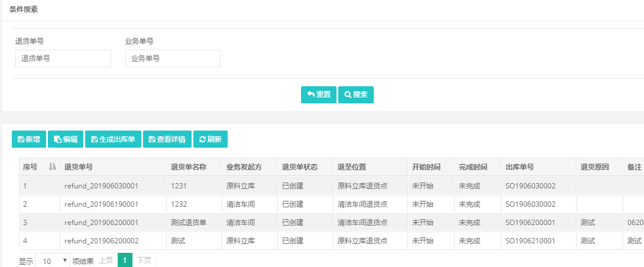644x267 pixels.
Task: Open the page size dropdown showing 10
Action: point(53,261)
